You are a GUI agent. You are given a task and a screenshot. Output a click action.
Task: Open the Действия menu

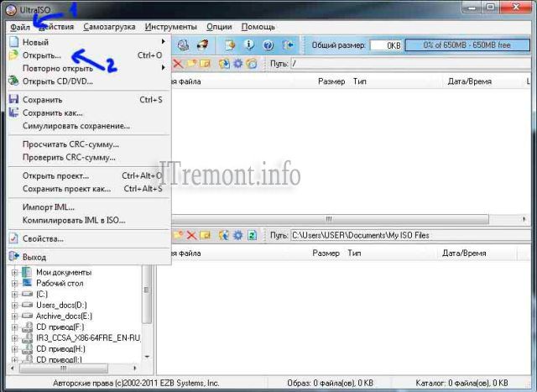pyautogui.click(x=56, y=27)
